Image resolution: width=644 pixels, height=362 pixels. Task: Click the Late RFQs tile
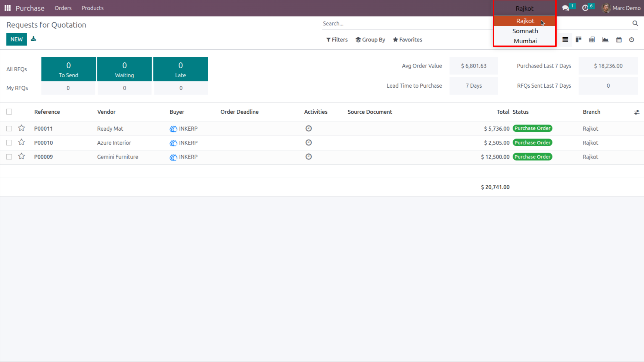coord(180,69)
